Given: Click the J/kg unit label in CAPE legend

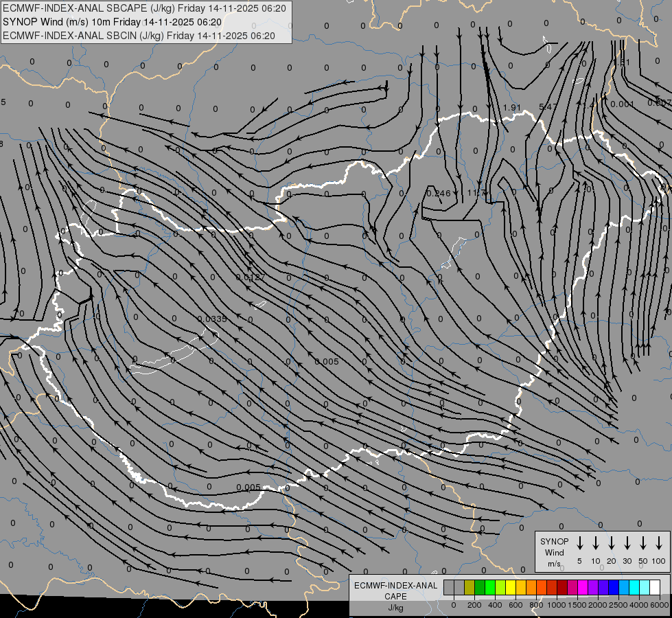Looking at the screenshot, I should coord(395,608).
